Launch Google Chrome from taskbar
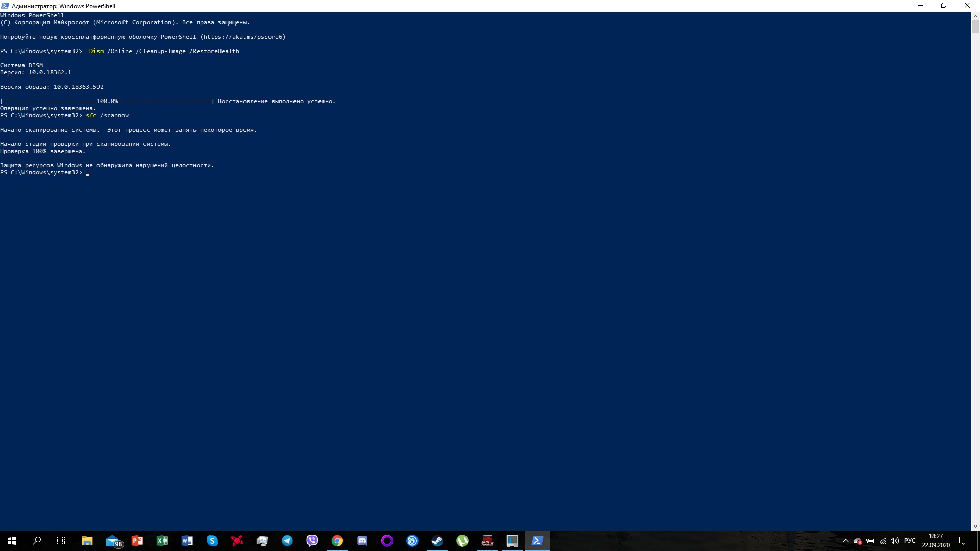The width and height of the screenshot is (980, 551). 337,541
